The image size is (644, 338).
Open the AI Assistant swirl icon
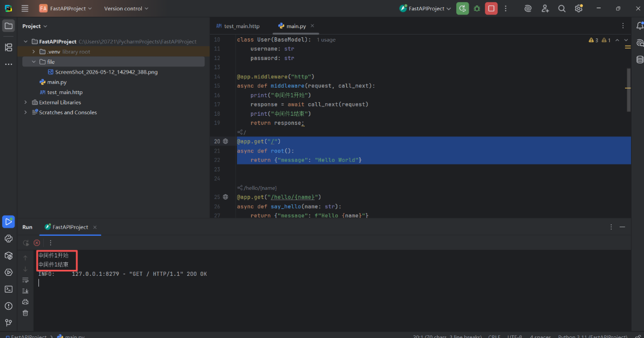(x=528, y=8)
